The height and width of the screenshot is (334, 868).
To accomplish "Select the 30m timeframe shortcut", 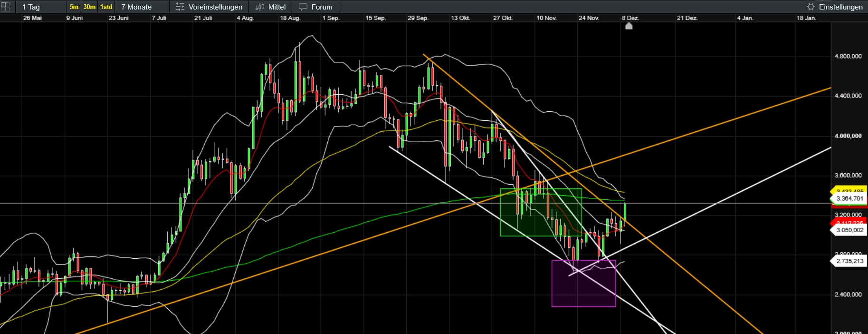I will pyautogui.click(x=89, y=7).
